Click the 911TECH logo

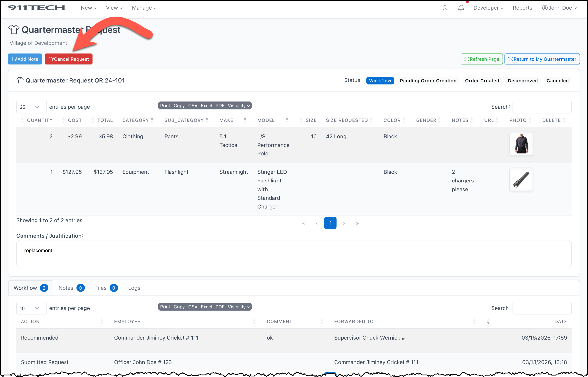pos(36,8)
